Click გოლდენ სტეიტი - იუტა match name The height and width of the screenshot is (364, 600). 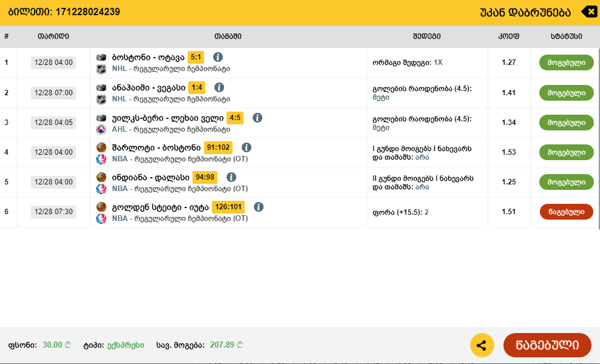click(160, 207)
